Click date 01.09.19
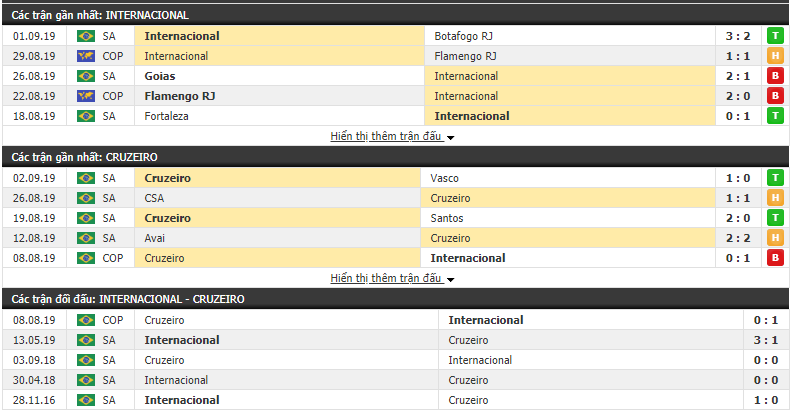This screenshot has height=410, width=790. coord(34,36)
